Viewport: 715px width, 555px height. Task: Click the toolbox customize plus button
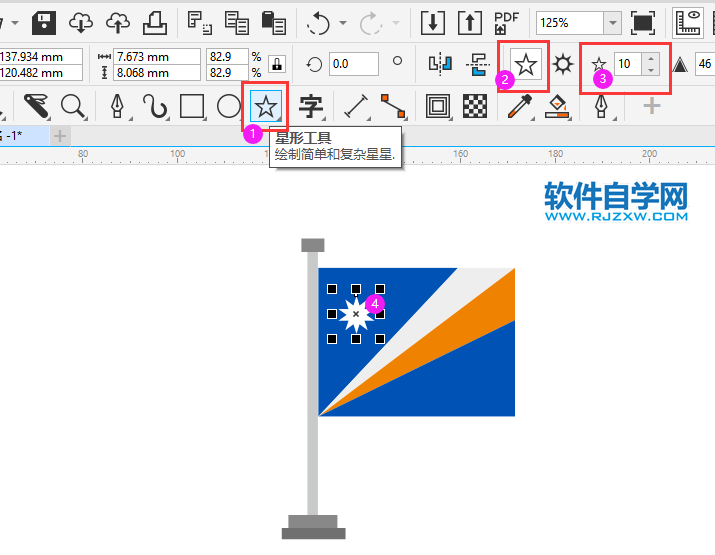coord(652,106)
